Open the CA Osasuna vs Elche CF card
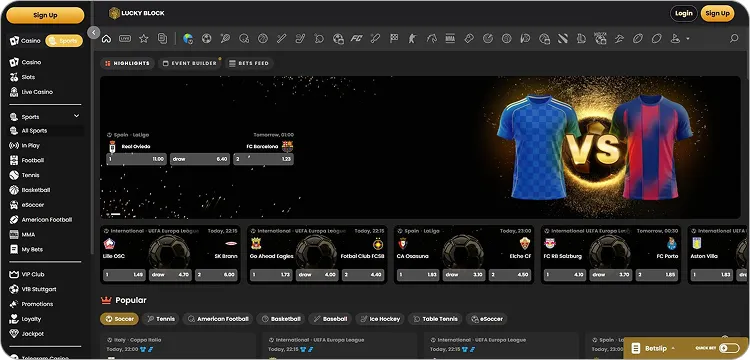 (x=464, y=255)
